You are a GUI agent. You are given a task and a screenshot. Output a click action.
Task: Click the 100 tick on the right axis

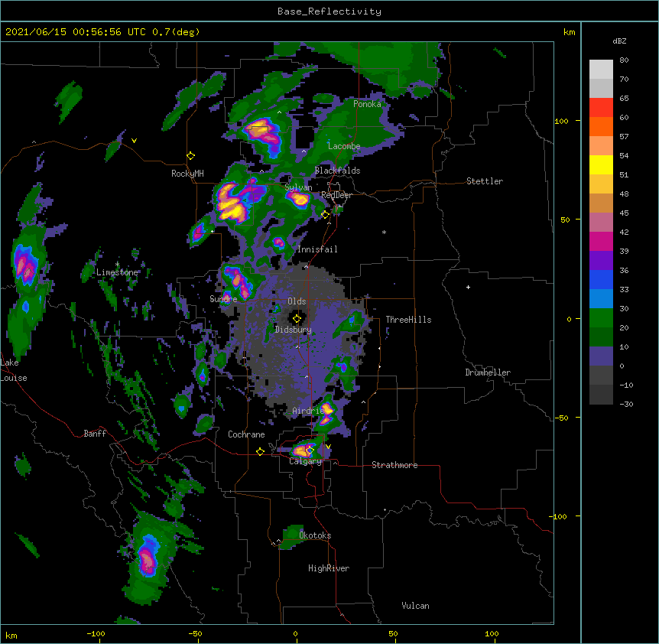point(561,121)
